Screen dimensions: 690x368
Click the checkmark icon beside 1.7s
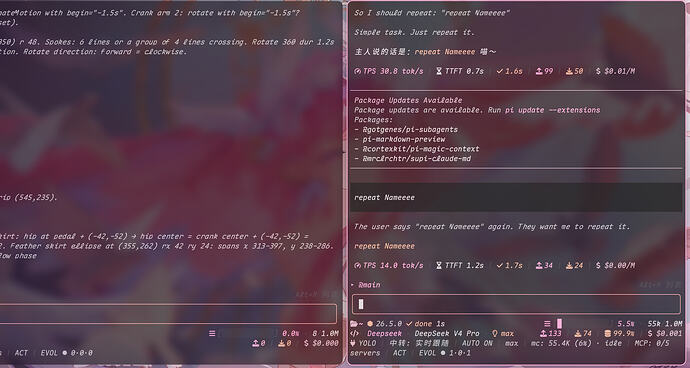[x=499, y=265]
